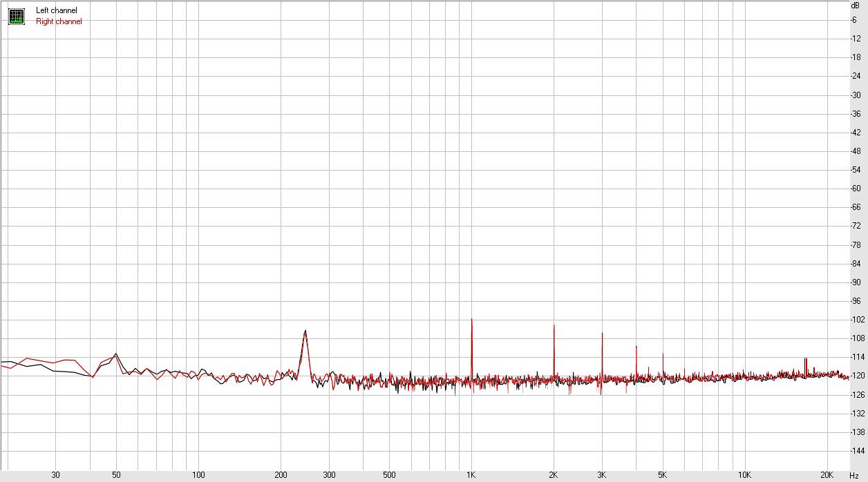Screen dimensions: 868x482
Task: Click the -60 dB axis value
Action: point(854,189)
